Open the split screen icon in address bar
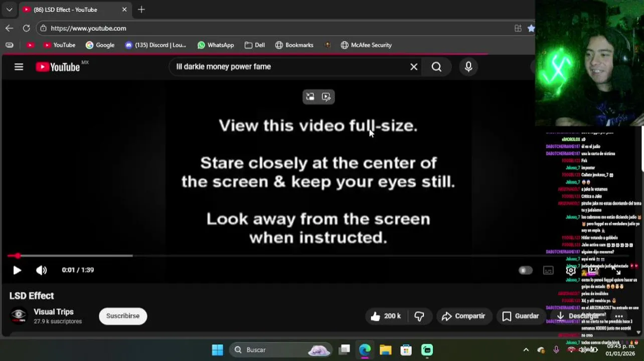Screen dimensions: 644x361 point(518,29)
